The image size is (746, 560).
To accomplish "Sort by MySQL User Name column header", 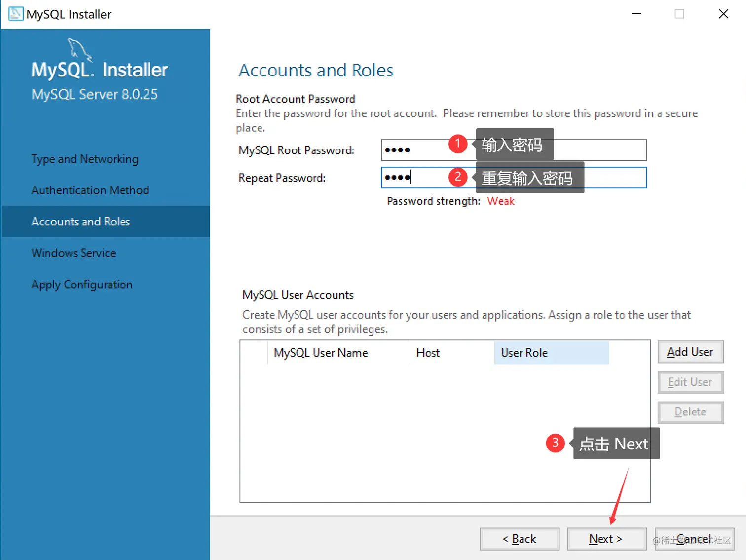I will pos(338,353).
